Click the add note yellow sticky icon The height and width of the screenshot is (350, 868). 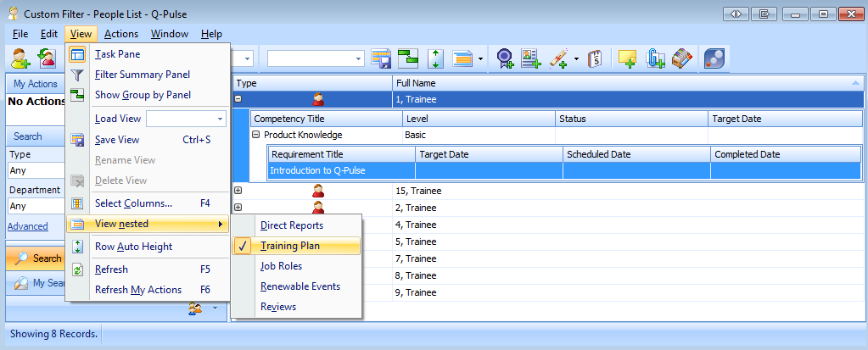coord(626,58)
